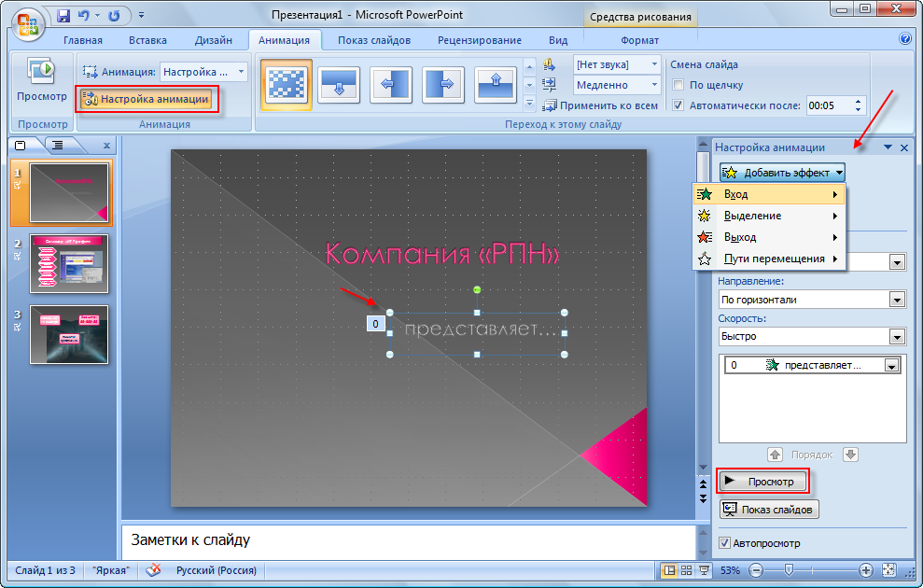Zoom in with plus button
923x588 pixels.
tap(865, 570)
